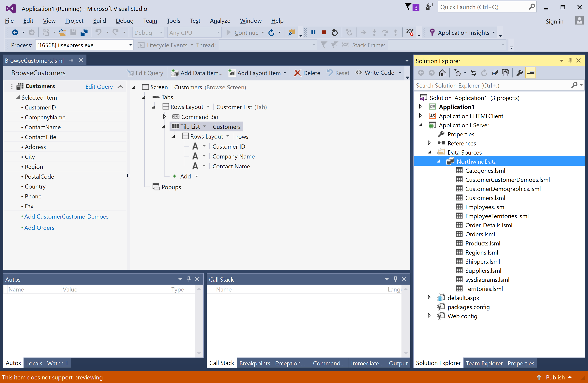This screenshot has width=588, height=383.
Task: Toggle pin on BrowseCustomers.lsml tab
Action: click(71, 60)
